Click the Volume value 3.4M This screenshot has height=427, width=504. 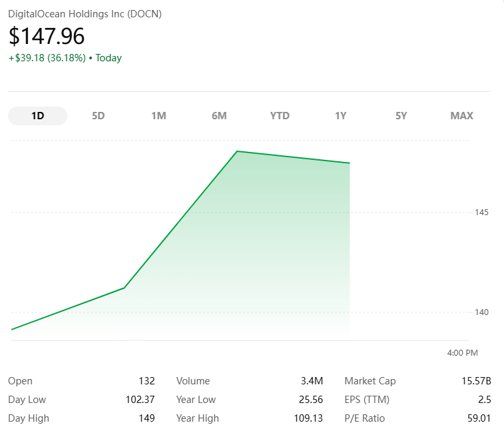[x=312, y=381]
